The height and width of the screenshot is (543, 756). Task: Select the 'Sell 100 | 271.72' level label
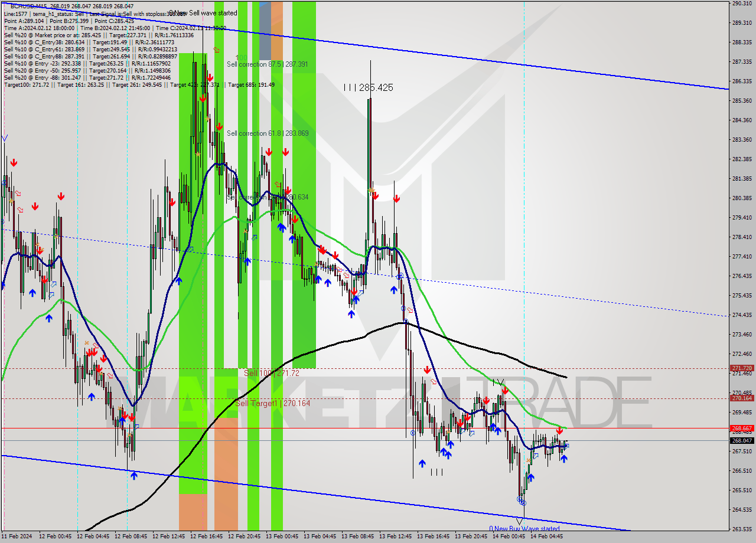272,373
